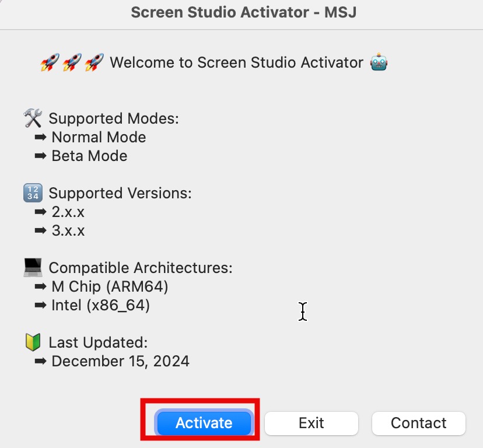The image size is (483, 448).
Task: Select the Beta Mode text line
Action: pos(89,156)
